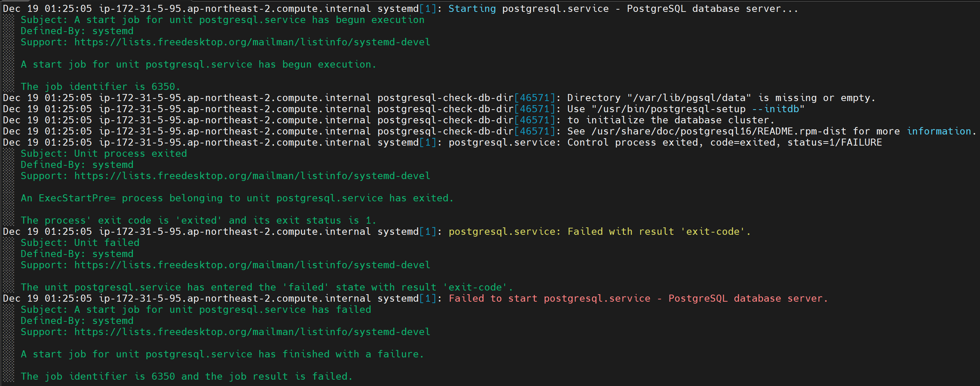
Task: Click the line 'The job identifier is 6350.'
Action: click(x=100, y=87)
